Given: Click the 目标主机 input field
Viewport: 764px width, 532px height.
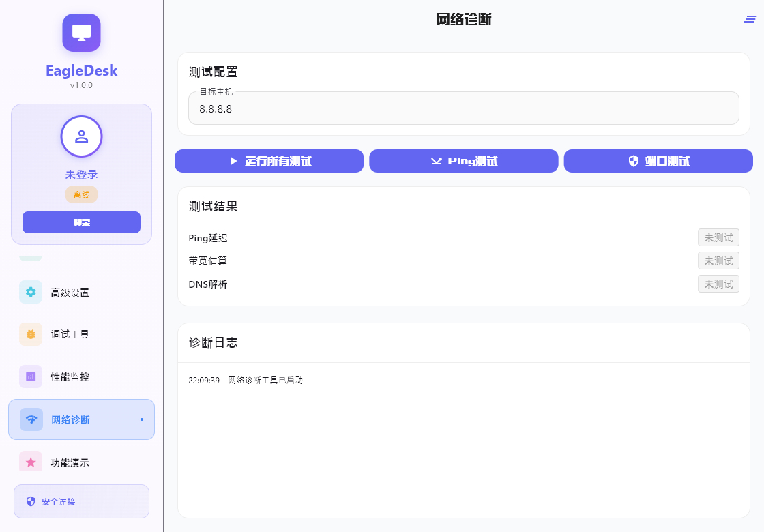Looking at the screenshot, I should 464,109.
